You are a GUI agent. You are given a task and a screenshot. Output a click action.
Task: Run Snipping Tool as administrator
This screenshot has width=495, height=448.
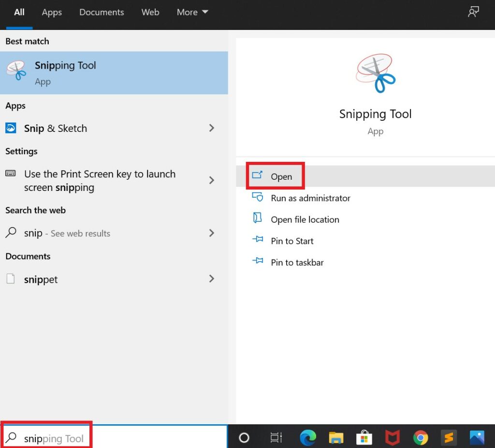click(x=310, y=198)
